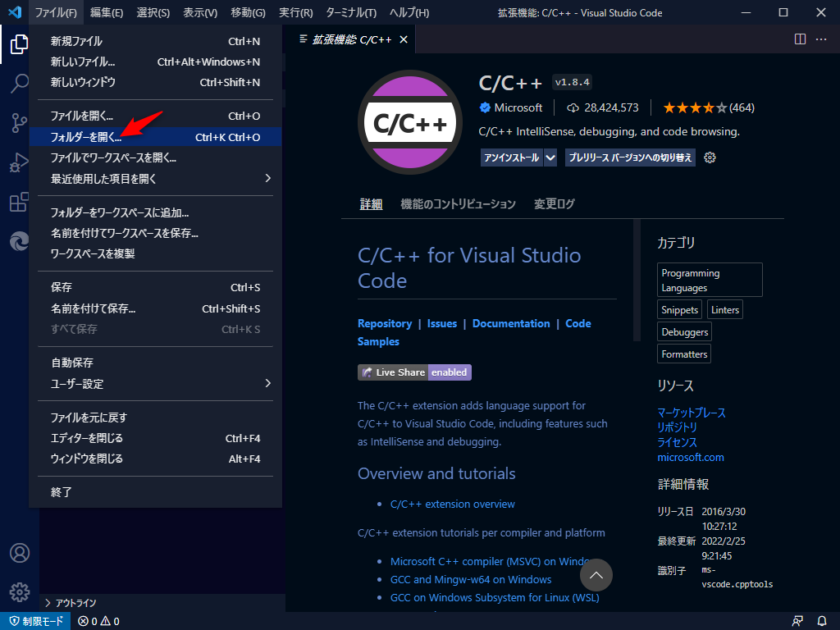This screenshot has height=630, width=840.
Task: Click the 制限モード status bar item
Action: 36,622
